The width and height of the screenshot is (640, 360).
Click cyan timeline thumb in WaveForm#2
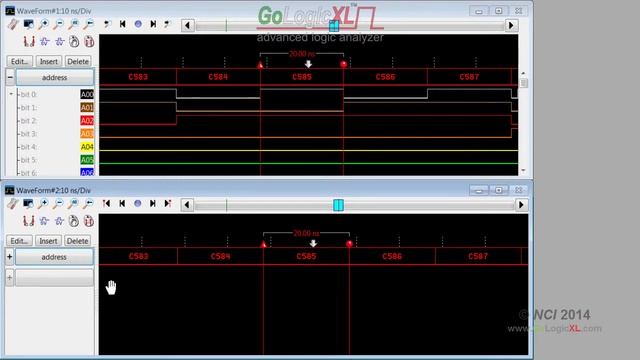tap(338, 205)
